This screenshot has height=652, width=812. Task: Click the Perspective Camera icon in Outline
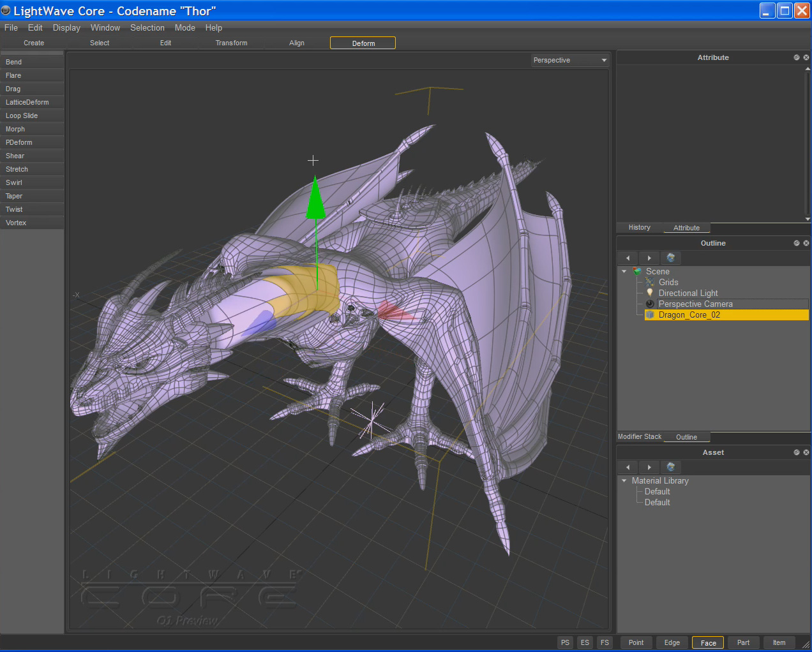650,304
